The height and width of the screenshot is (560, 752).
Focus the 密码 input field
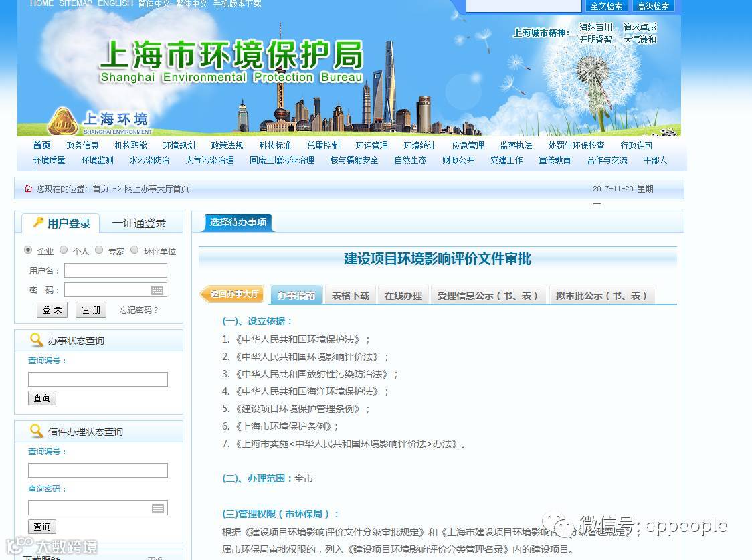116,290
